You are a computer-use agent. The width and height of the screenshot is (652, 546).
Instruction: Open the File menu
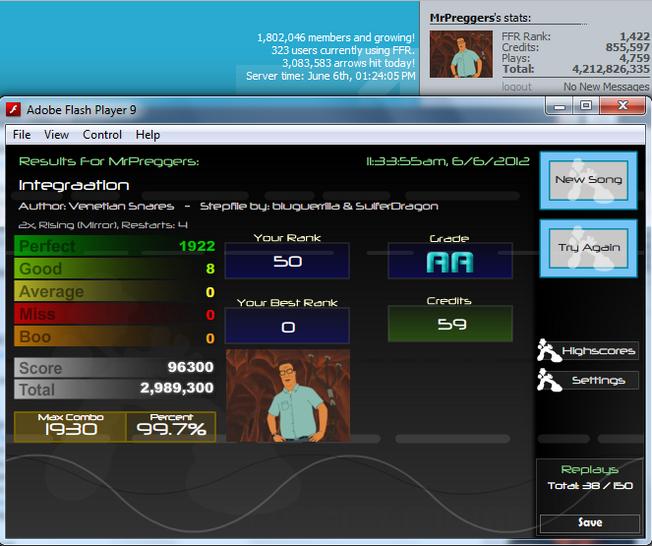click(x=22, y=135)
